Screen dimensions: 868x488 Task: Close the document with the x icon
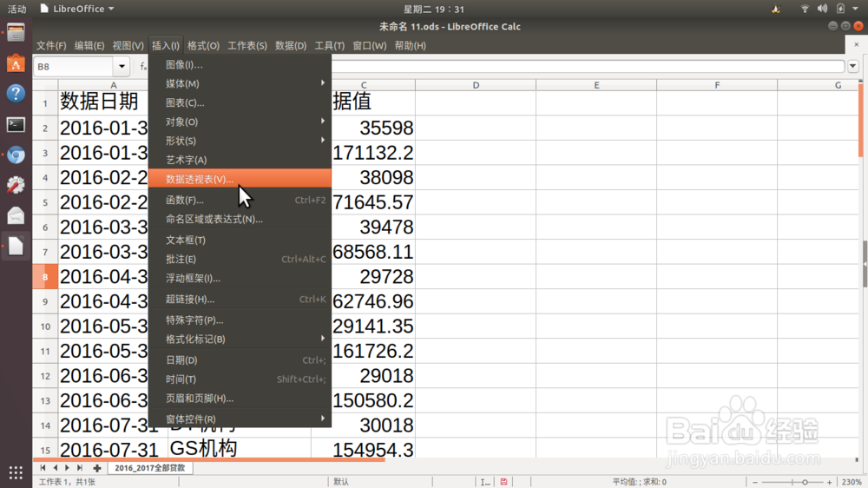click(857, 44)
